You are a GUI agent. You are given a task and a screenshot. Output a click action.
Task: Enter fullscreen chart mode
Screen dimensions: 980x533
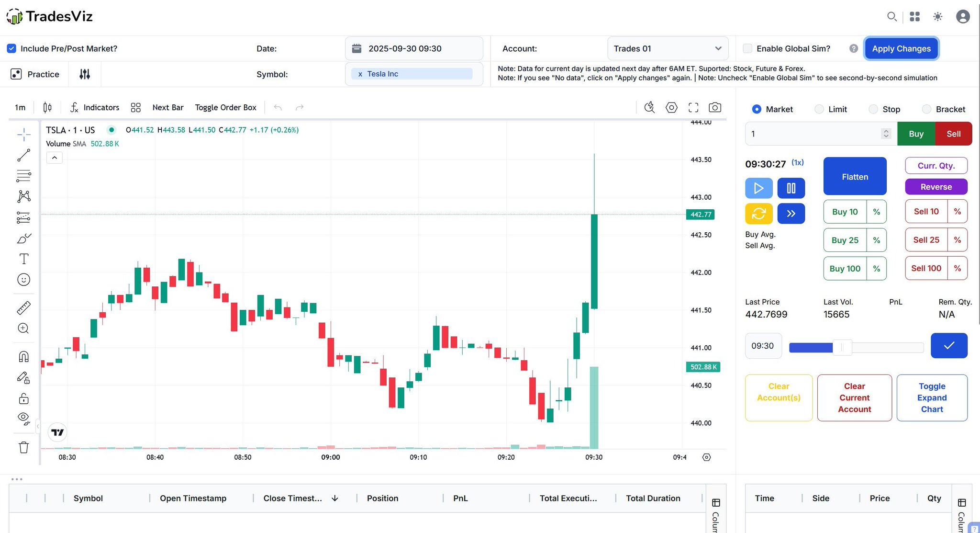click(693, 107)
